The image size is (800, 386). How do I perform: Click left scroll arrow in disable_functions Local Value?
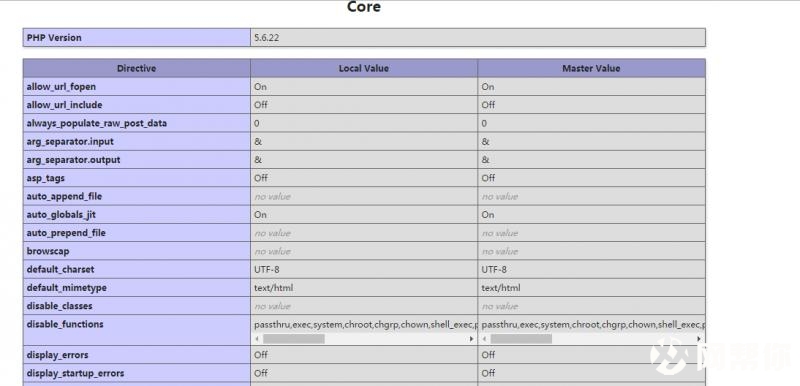pyautogui.click(x=257, y=339)
